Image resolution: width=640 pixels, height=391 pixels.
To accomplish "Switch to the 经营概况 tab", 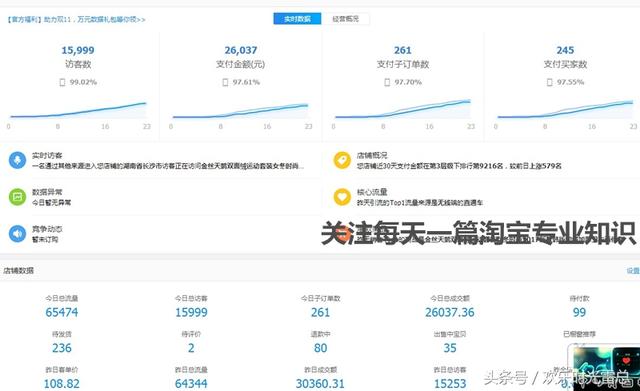I will point(345,19).
